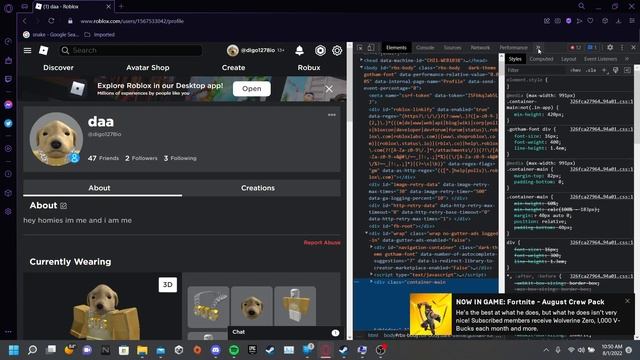Viewport: 640px width, 360px height.
Task: Open DevTools settings gear
Action: (x=610, y=48)
